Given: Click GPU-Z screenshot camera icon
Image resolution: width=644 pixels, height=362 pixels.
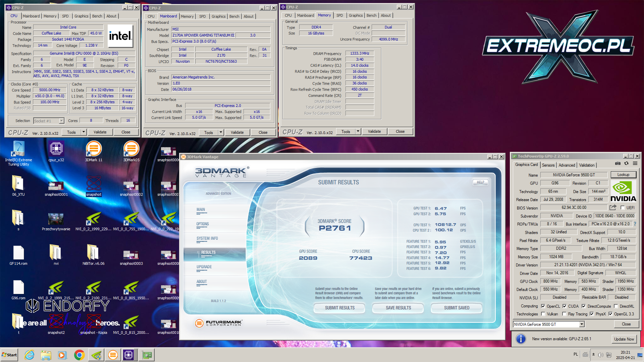Looking at the screenshot, I should tap(618, 164).
